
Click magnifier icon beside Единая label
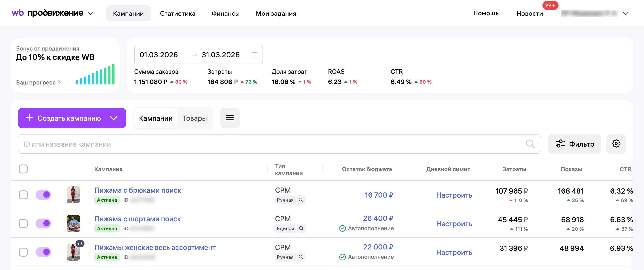point(301,228)
